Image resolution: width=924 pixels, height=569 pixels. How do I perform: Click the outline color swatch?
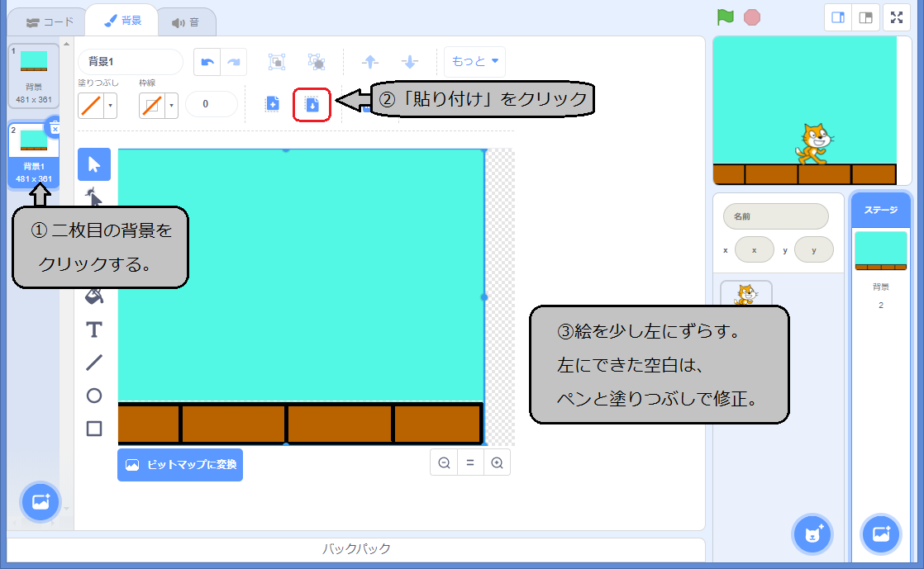click(x=152, y=106)
